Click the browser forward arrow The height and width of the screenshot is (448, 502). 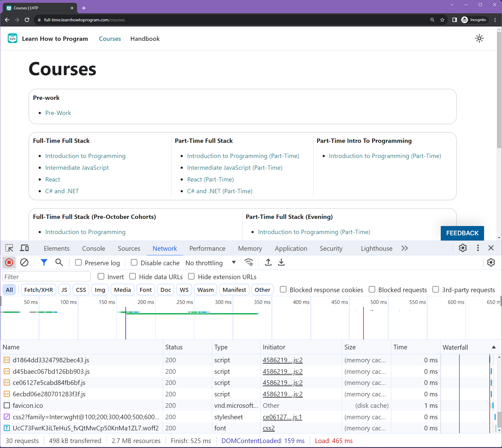[x=17, y=20]
